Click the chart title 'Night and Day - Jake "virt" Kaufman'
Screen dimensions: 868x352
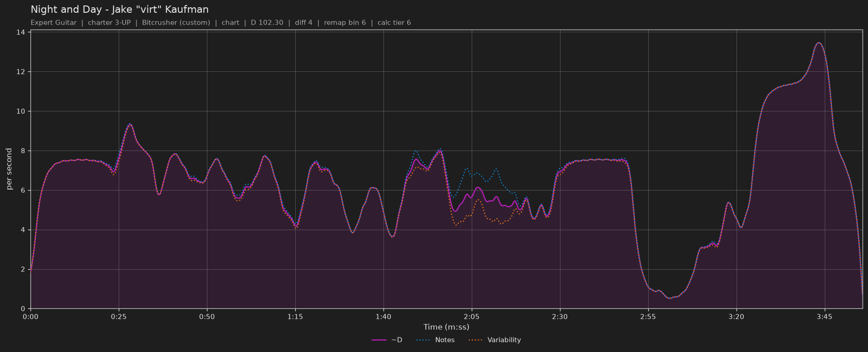pos(120,9)
